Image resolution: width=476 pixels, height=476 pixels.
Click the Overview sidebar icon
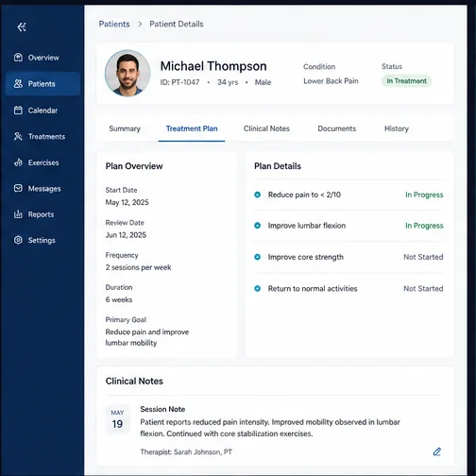tap(18, 58)
